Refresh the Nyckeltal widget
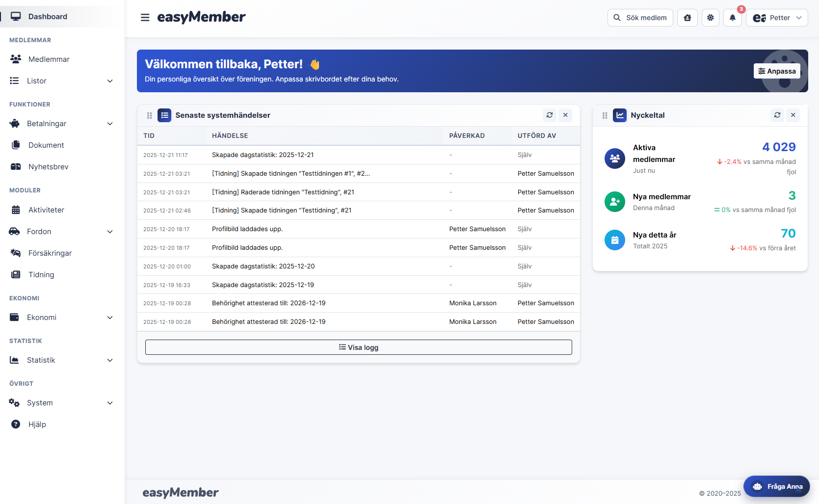The height and width of the screenshot is (504, 819). pos(777,115)
